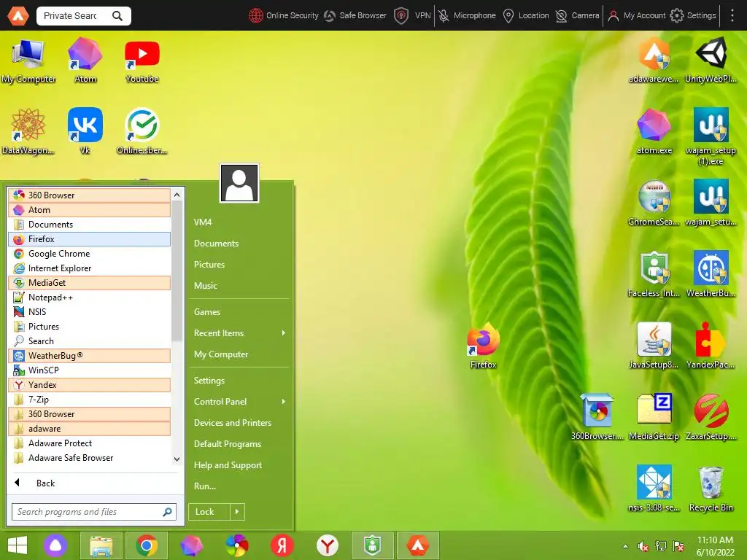
Task: Open WinSCP from the Start menu
Action: (90, 370)
